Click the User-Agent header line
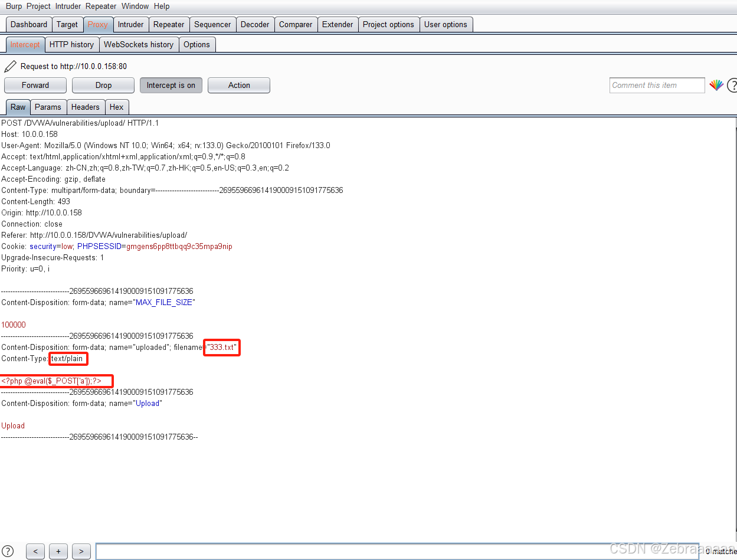The image size is (737, 560). point(166,145)
